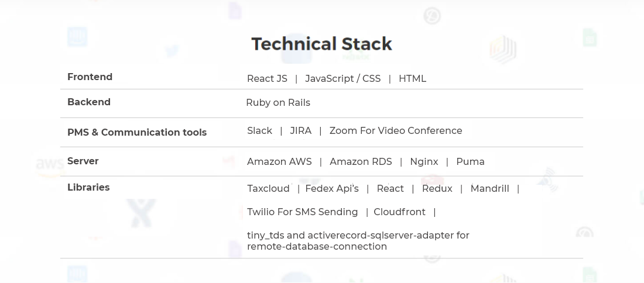Click the "Technical Stack" heading
The height and width of the screenshot is (283, 644).
click(321, 44)
